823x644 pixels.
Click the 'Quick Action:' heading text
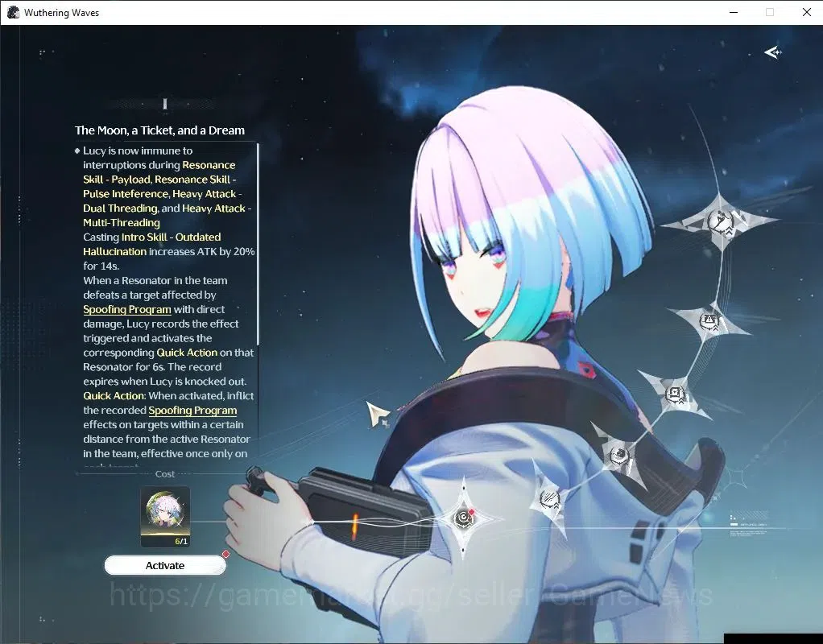pyautogui.click(x=114, y=396)
